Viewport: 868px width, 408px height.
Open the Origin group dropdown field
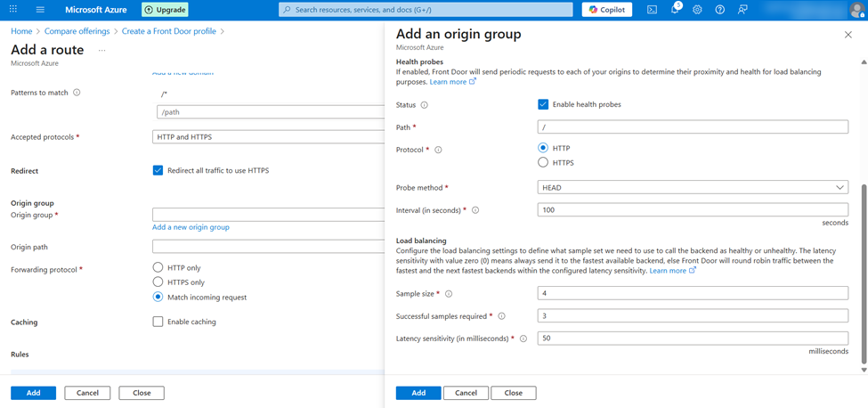268,215
